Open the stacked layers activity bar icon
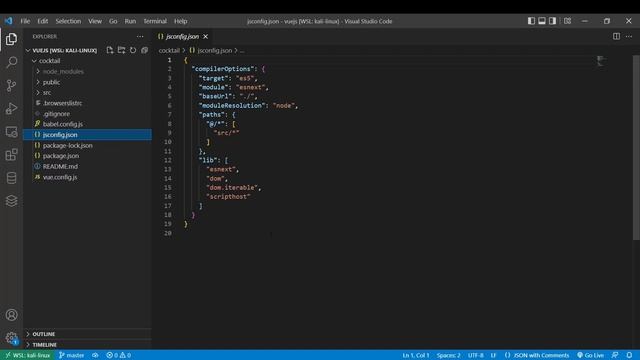Viewport: 640px width, 360px height. click(x=11, y=201)
